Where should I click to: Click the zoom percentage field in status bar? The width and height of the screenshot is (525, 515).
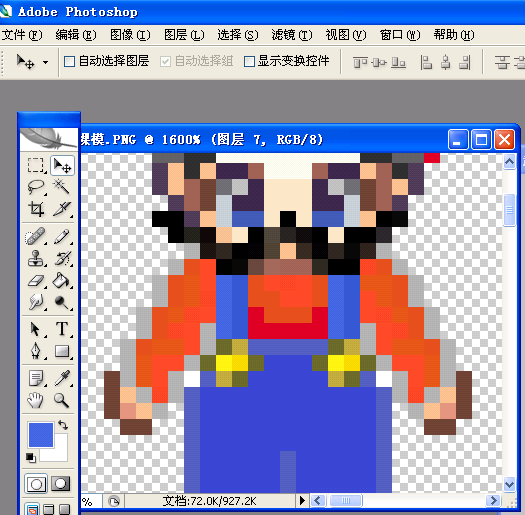[91, 501]
